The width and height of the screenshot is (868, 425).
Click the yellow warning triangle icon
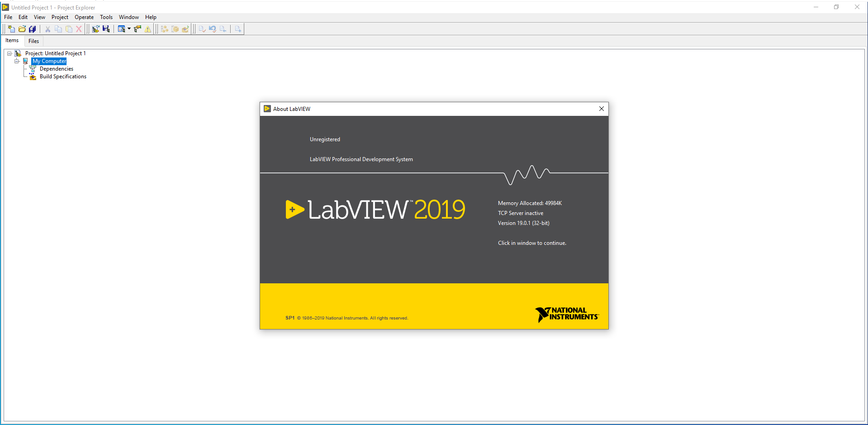pos(148,29)
